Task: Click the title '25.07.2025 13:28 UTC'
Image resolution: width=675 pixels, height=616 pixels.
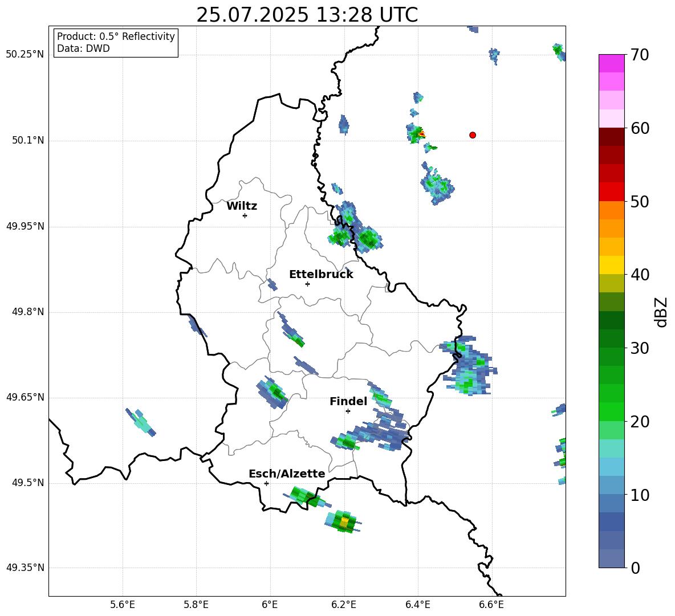Action: (x=307, y=15)
